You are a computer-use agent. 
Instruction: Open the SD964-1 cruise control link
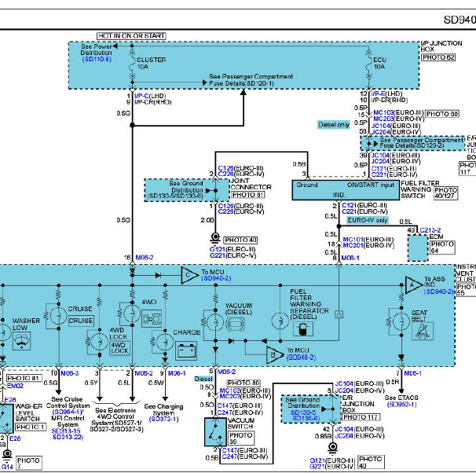[x=68, y=412]
